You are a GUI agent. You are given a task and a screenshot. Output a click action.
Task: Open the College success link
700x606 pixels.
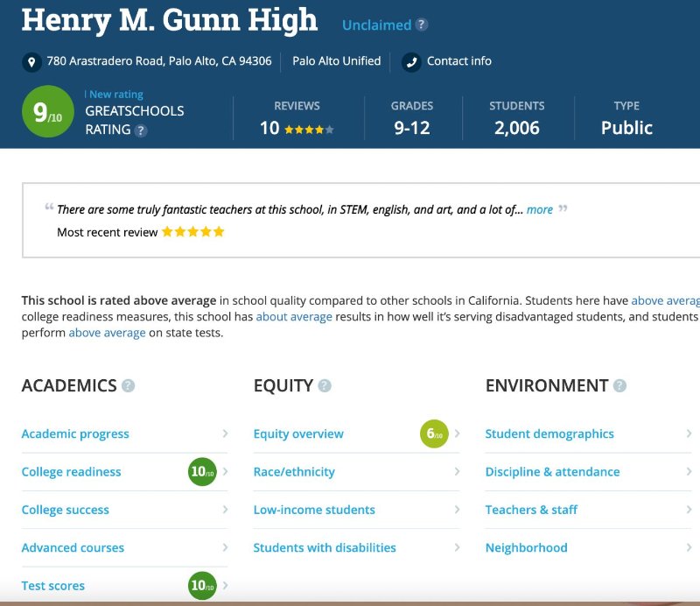[65, 510]
